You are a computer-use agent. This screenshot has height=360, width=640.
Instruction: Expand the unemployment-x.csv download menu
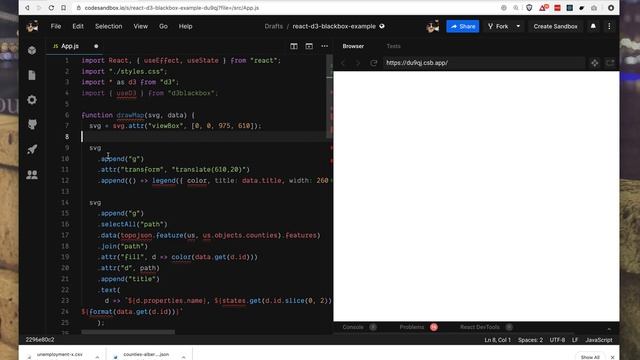(97, 356)
